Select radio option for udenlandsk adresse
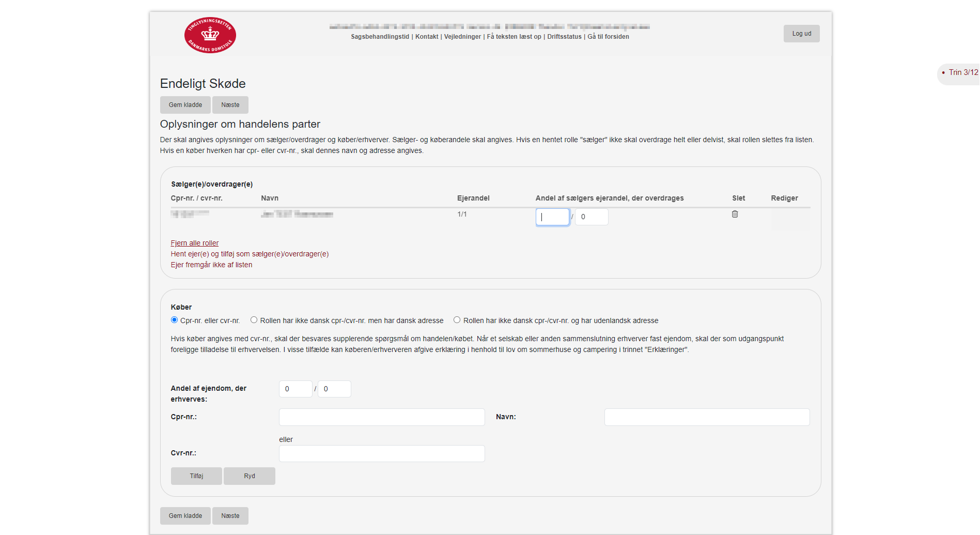The image size is (980, 535). pyautogui.click(x=457, y=320)
